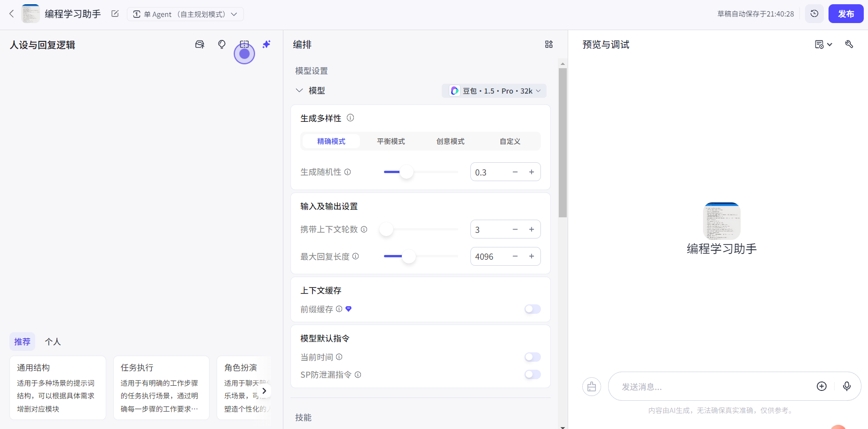Open the version history clock icon

click(814, 14)
